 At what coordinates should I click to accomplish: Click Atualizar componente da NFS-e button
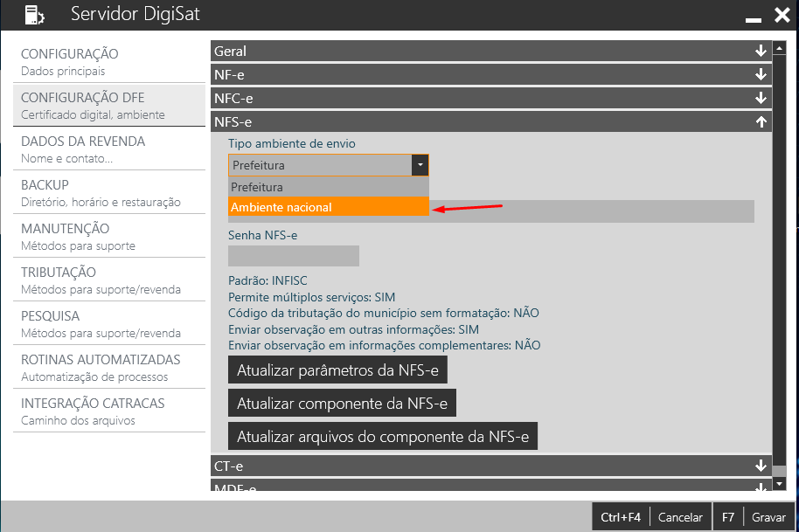click(x=342, y=403)
